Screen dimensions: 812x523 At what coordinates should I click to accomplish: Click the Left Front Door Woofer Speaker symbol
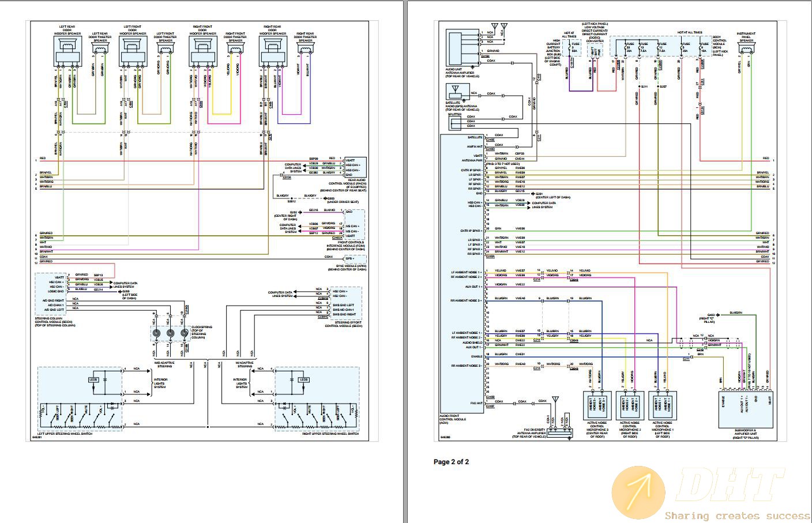pos(133,52)
